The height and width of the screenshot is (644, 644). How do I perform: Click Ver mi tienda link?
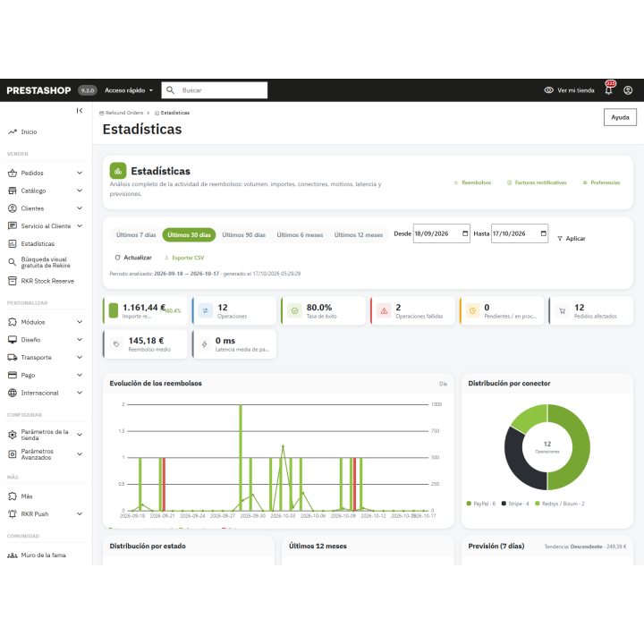click(x=569, y=90)
